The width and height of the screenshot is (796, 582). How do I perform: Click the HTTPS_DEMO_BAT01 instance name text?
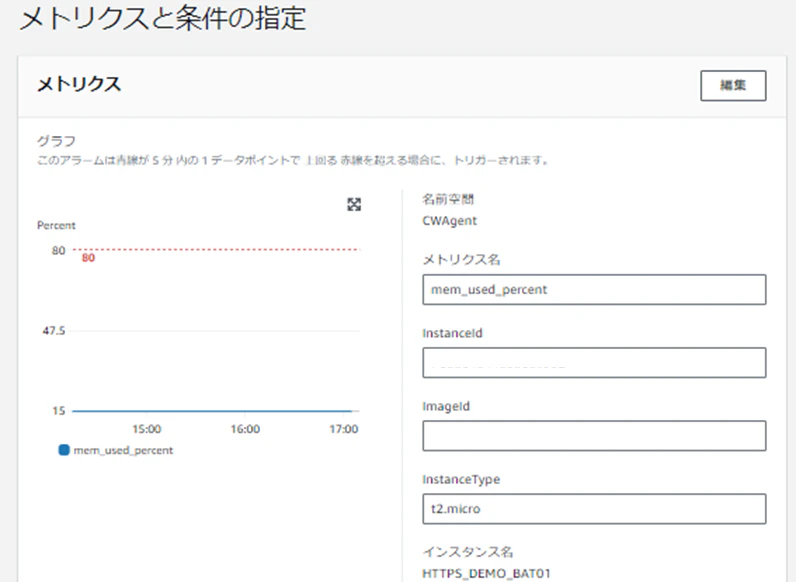coord(486,573)
